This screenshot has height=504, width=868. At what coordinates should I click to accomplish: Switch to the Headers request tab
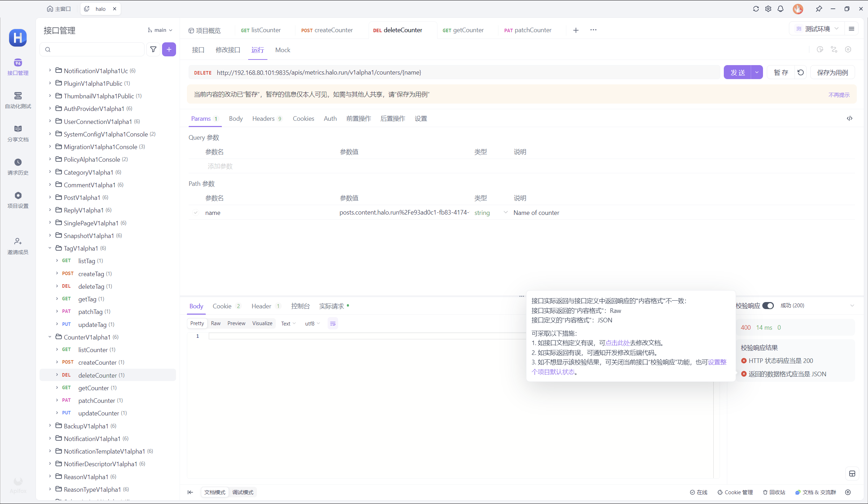264,119
